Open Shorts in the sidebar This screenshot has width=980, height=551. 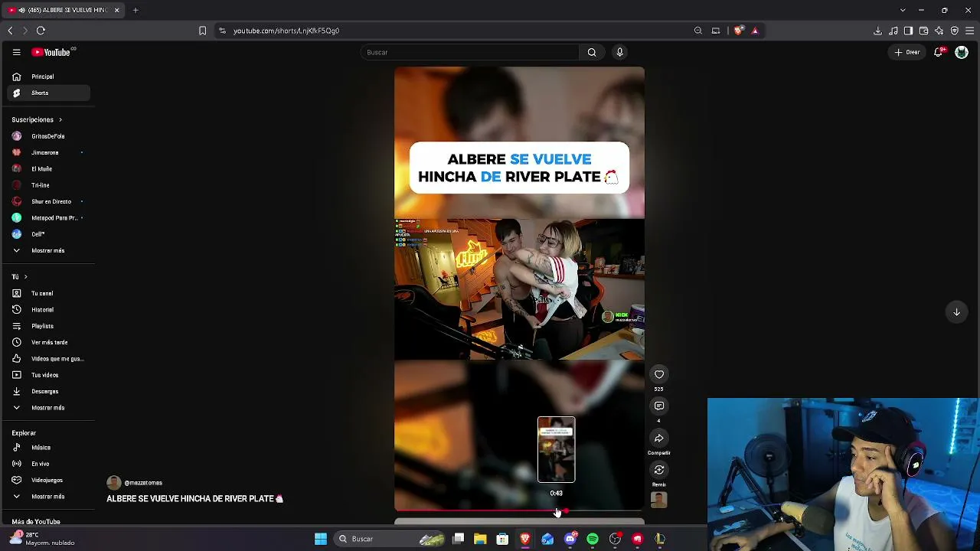tap(49, 93)
